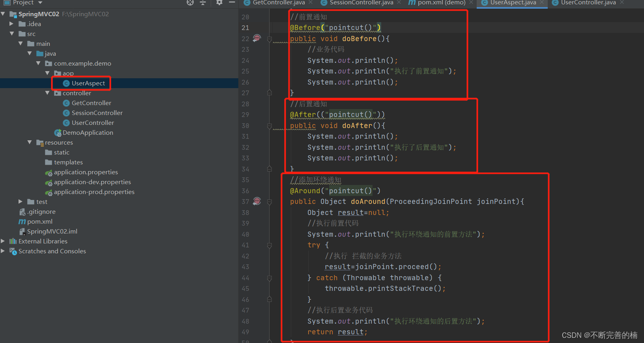Collapse the main folder
Image resolution: width=644 pixels, height=343 pixels.
21,43
